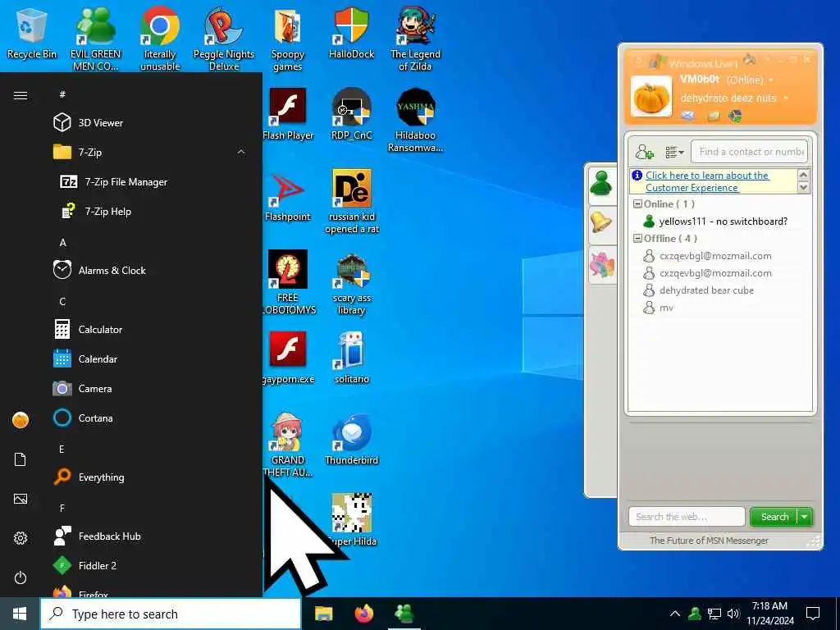The height and width of the screenshot is (630, 840).
Task: Collapse the Offline contacts group
Action: (637, 239)
